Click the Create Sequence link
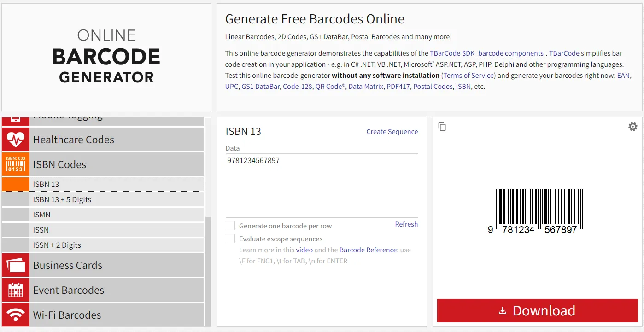This screenshot has height=332, width=644. coord(392,132)
